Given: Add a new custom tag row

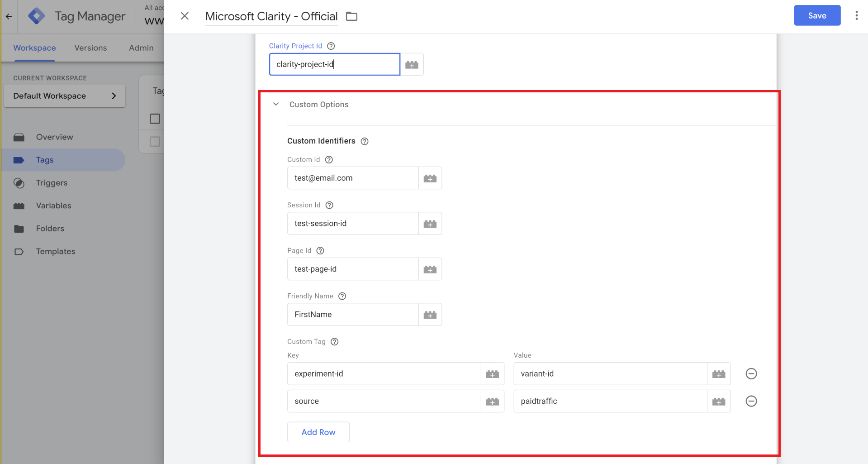Looking at the screenshot, I should tap(318, 432).
